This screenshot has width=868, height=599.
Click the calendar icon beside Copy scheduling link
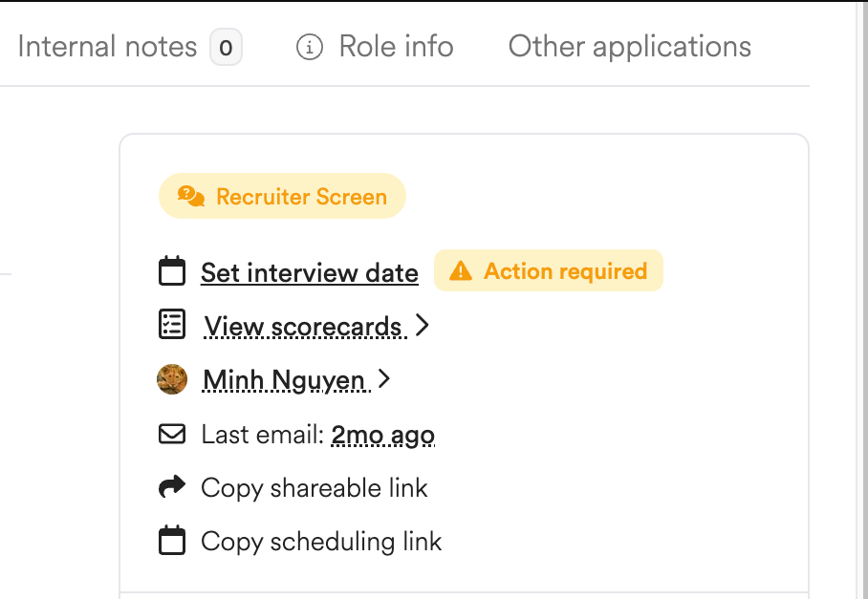pos(172,541)
